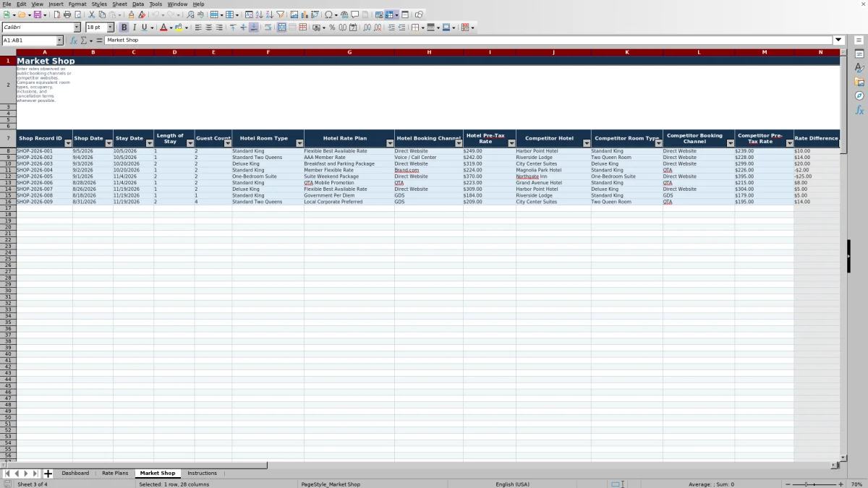Toggle Align Bottom vertical alignment
The image size is (868, 488).
point(253,27)
